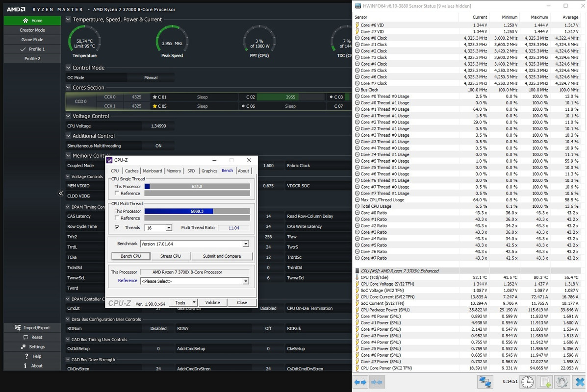Viewport: 587px width, 392px height.
Task: Toggle the Simultaneous Multithreading ON value
Action: click(x=158, y=146)
